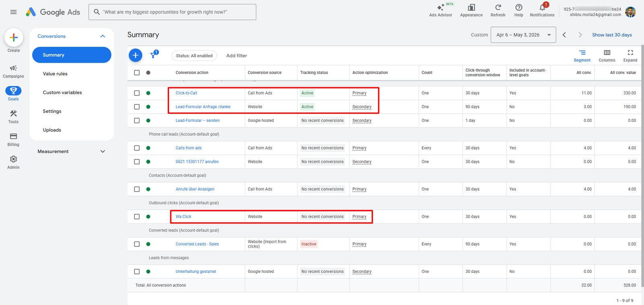The width and height of the screenshot is (644, 305).
Task: Open Wa Click conversion action
Action: pos(184,217)
